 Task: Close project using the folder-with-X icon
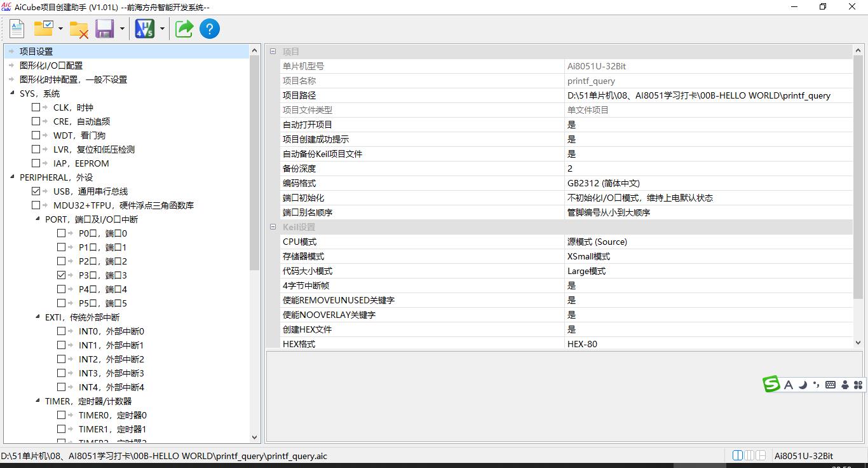tap(79, 28)
